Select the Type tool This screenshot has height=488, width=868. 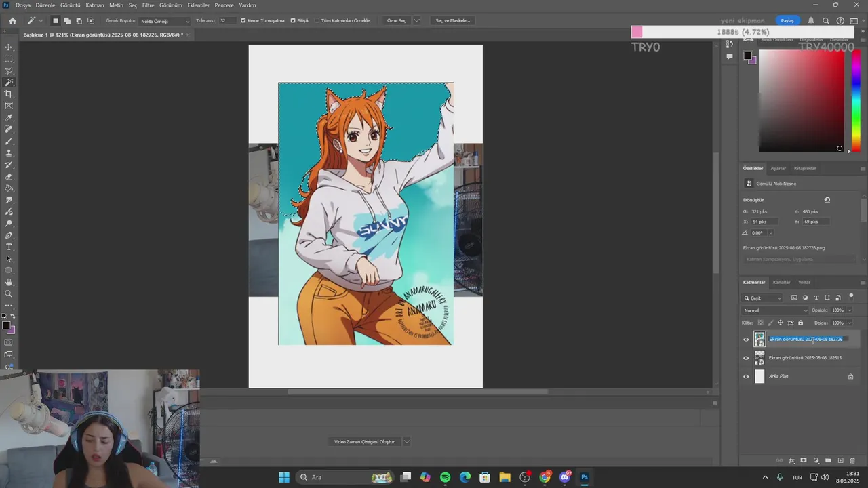pos(9,247)
